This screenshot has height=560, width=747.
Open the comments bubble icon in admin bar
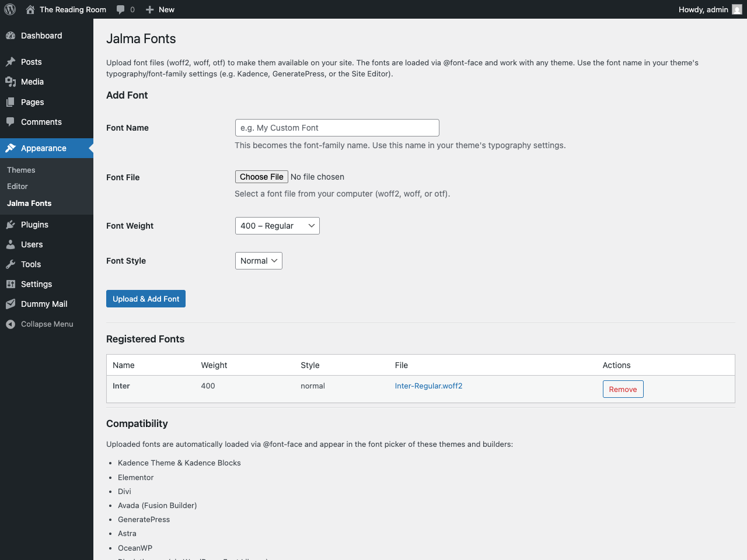click(x=121, y=9)
